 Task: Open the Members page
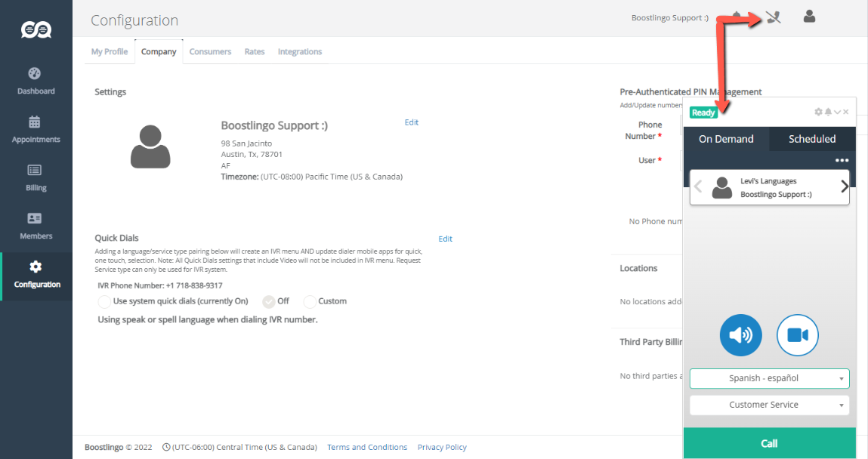(x=36, y=226)
